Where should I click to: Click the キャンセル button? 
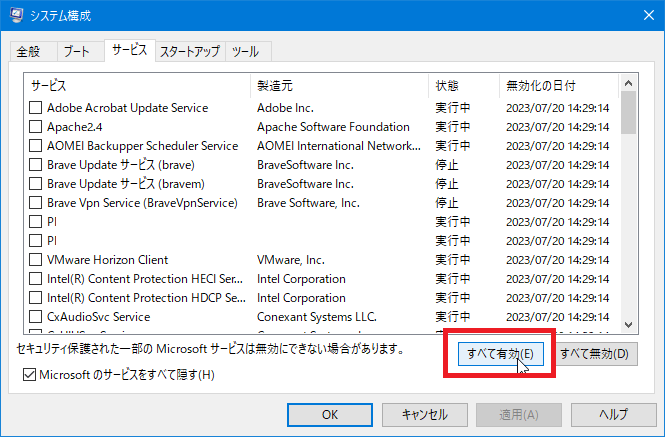tap(424, 414)
